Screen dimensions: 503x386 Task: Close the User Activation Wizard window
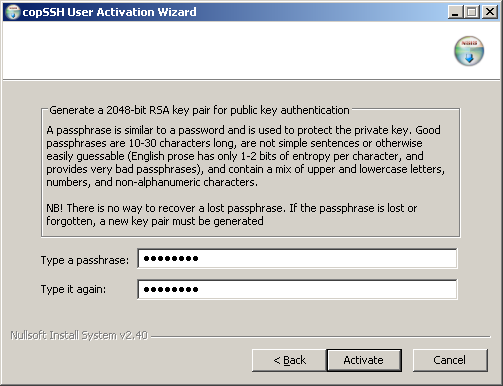490,12
